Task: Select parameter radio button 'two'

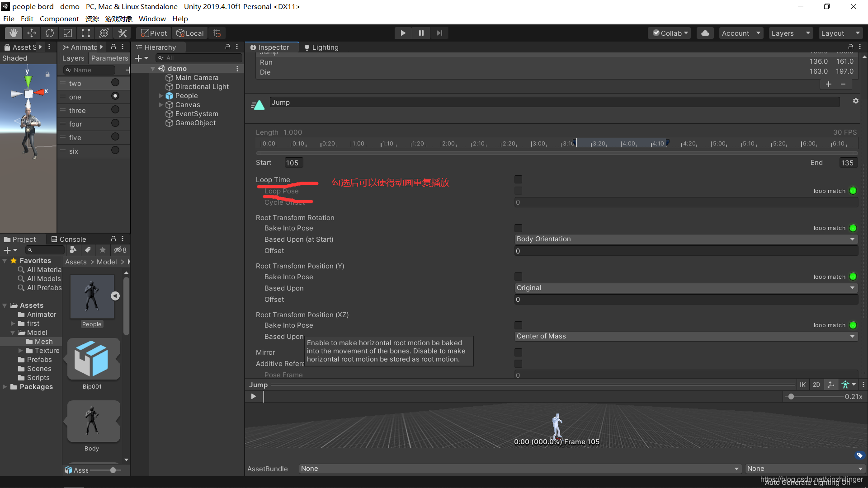Action: click(x=115, y=83)
